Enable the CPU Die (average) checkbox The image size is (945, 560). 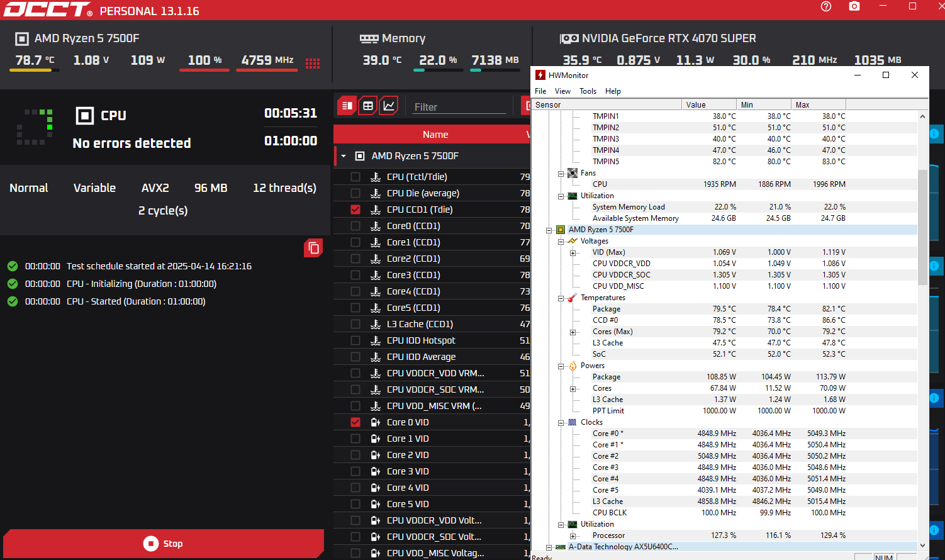pyautogui.click(x=355, y=193)
